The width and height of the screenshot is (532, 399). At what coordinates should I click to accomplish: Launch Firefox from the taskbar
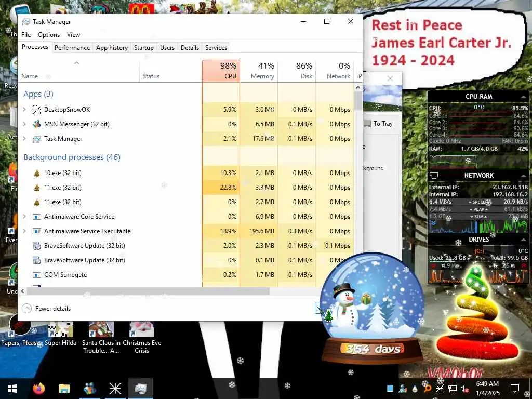(38, 389)
